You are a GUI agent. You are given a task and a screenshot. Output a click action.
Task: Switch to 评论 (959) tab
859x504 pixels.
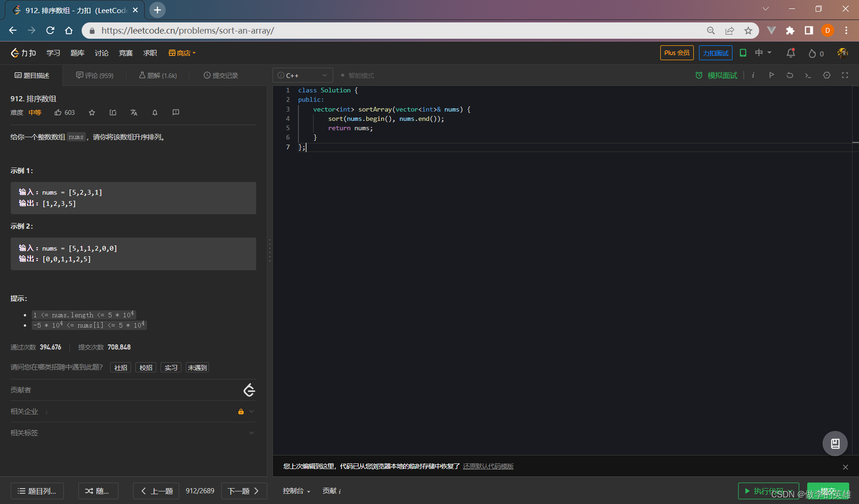pyautogui.click(x=95, y=75)
